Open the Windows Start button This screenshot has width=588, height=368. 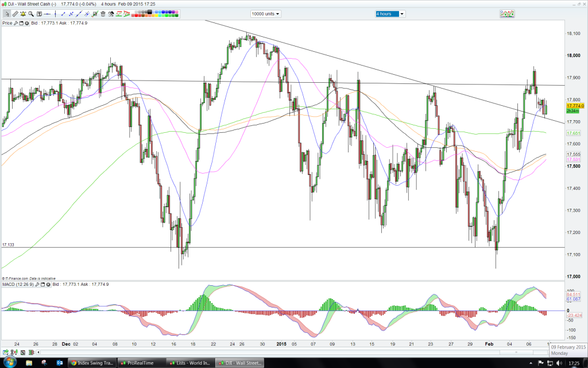click(9, 363)
